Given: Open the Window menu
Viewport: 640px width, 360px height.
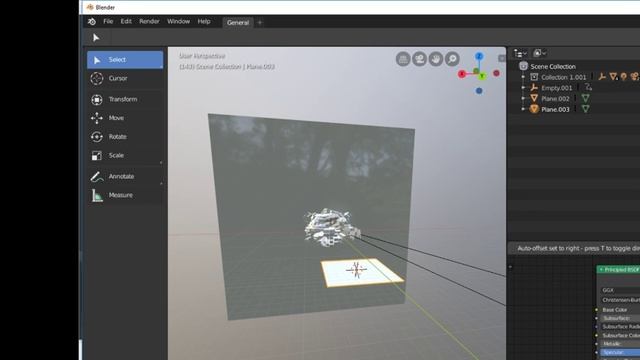Looking at the screenshot, I should coord(178,21).
